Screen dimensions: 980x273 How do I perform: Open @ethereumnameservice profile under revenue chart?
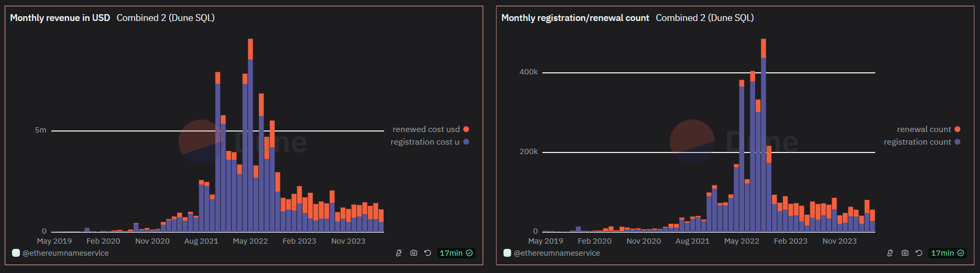(x=66, y=253)
